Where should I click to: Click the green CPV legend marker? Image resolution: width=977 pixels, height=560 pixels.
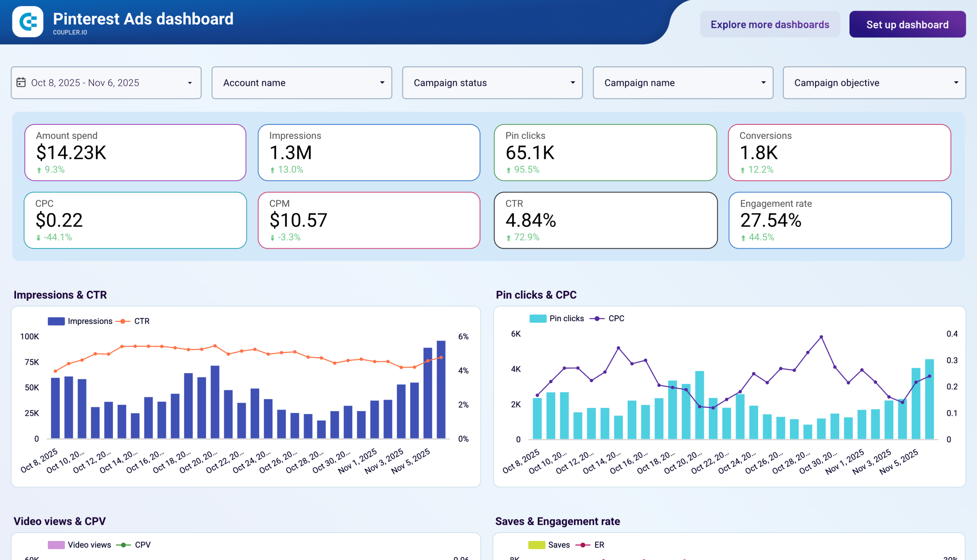click(x=124, y=545)
